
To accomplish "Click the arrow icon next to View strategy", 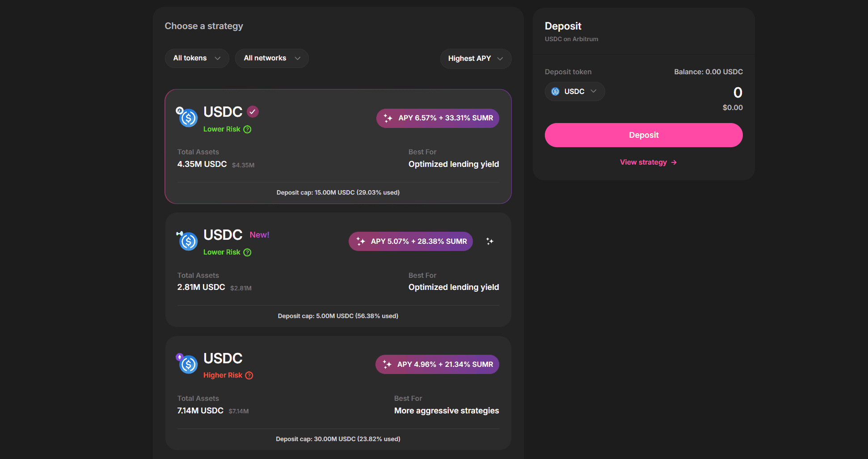I will (674, 162).
